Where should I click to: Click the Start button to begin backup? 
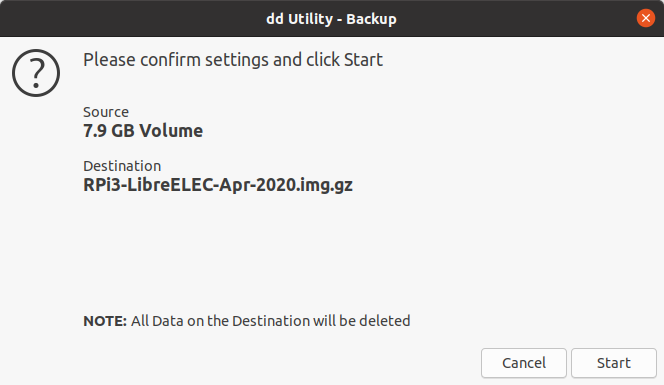pyautogui.click(x=614, y=363)
